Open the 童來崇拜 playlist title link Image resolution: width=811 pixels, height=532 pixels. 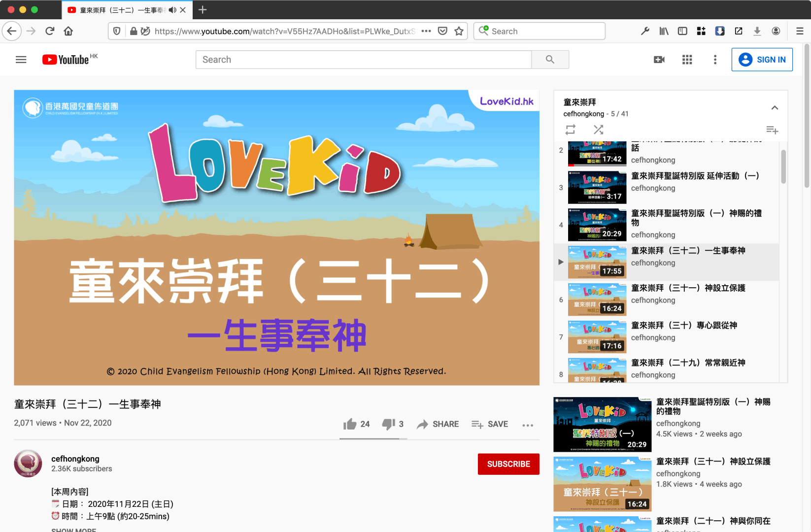point(580,102)
